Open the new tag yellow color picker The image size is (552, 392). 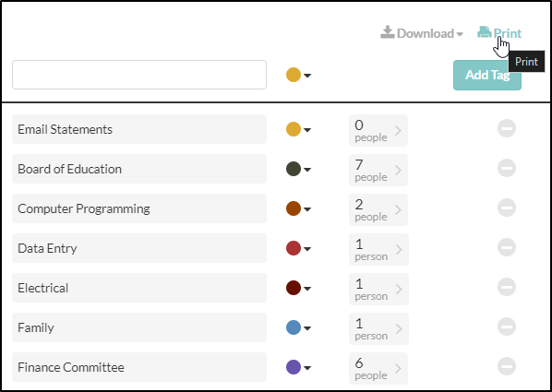click(x=298, y=75)
